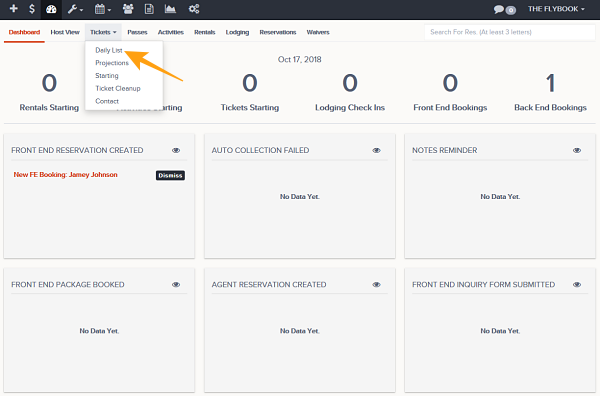The width and height of the screenshot is (600, 396).
Task: Switch to the Host View tab
Action: 65,32
